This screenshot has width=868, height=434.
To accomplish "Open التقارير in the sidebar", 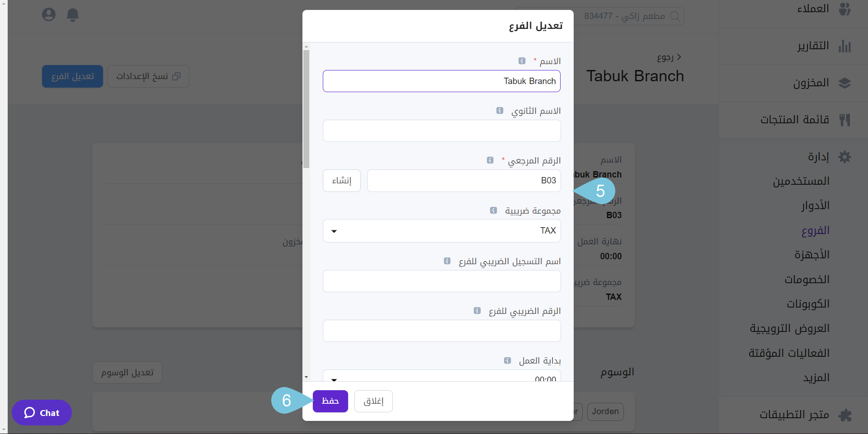I will tap(812, 46).
